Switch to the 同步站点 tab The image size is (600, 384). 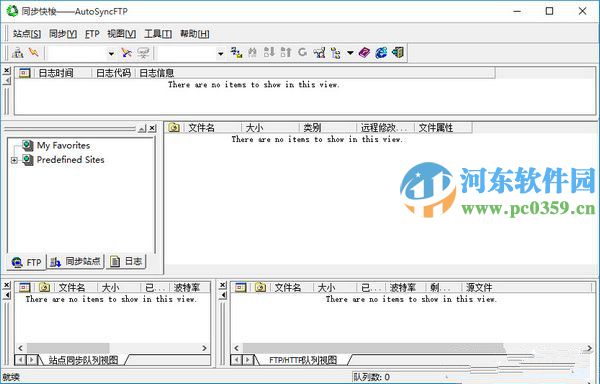(76, 262)
